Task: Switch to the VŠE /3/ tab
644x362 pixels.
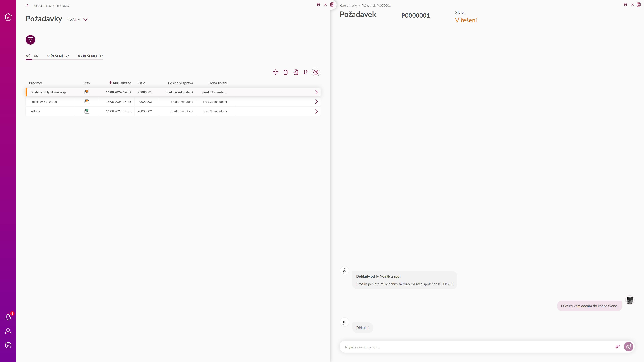Action: pos(32,56)
